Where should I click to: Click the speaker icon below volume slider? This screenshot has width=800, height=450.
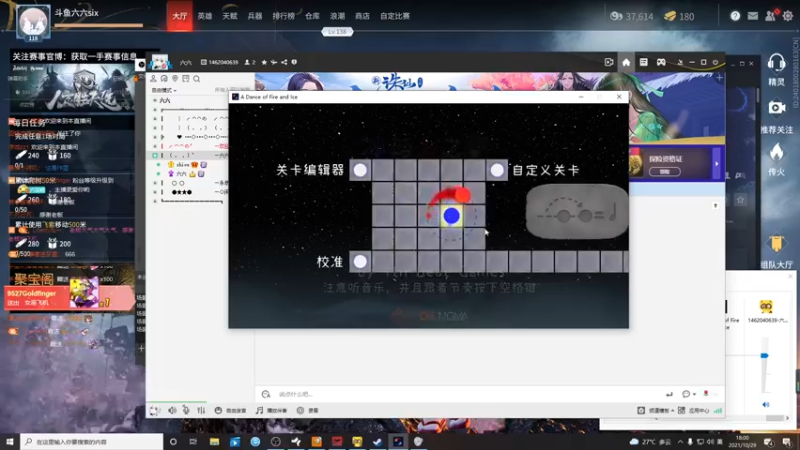765,404
